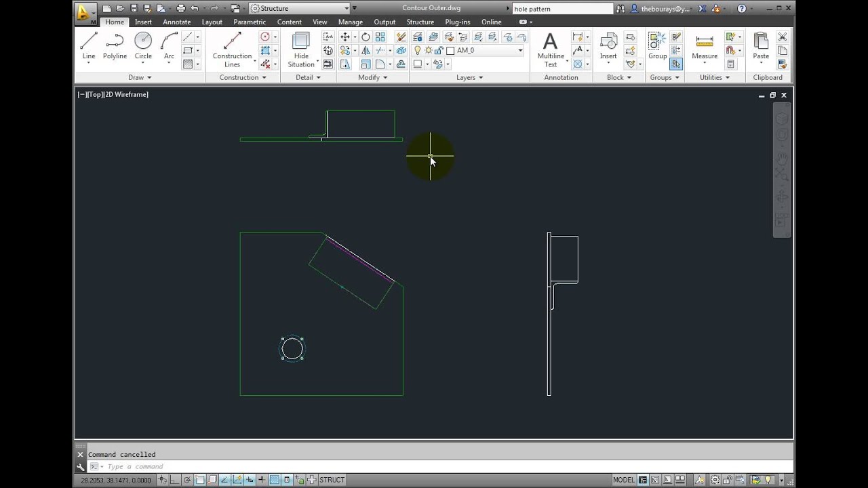Toggle Polar tracking in status bar
This screenshot has height=488, width=868.
(x=187, y=480)
